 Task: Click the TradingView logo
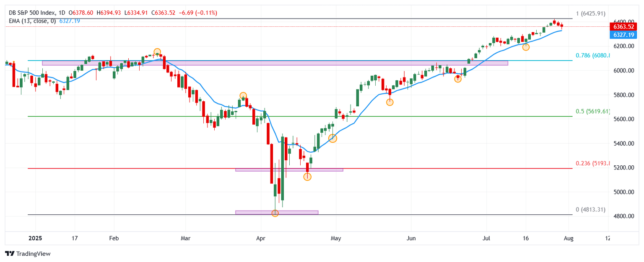(28, 254)
